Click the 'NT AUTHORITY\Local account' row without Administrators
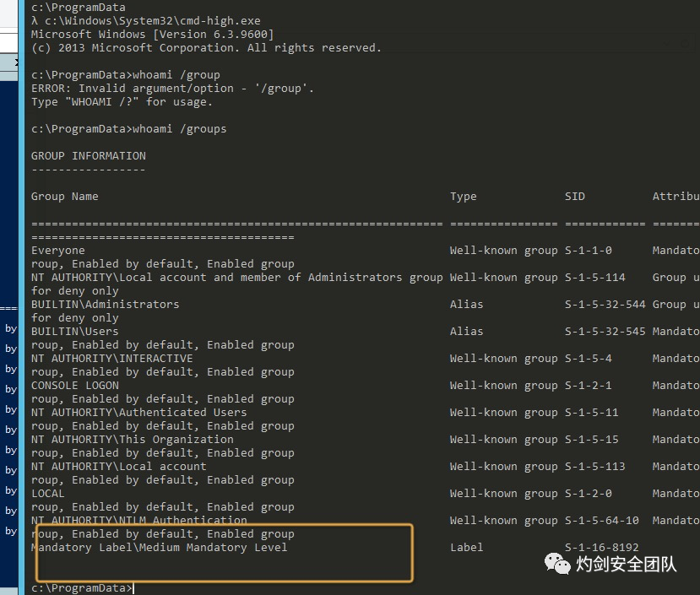The width and height of the screenshot is (700, 595). click(119, 467)
